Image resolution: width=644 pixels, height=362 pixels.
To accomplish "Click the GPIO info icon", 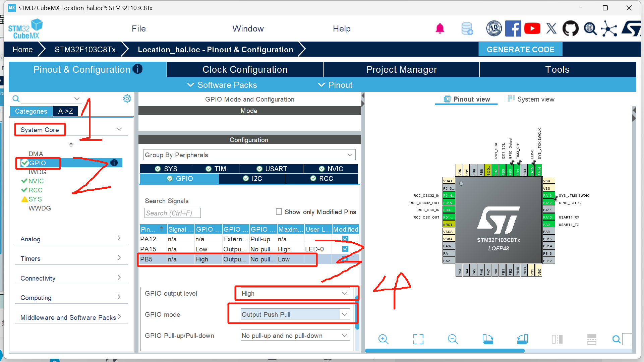I will [114, 163].
